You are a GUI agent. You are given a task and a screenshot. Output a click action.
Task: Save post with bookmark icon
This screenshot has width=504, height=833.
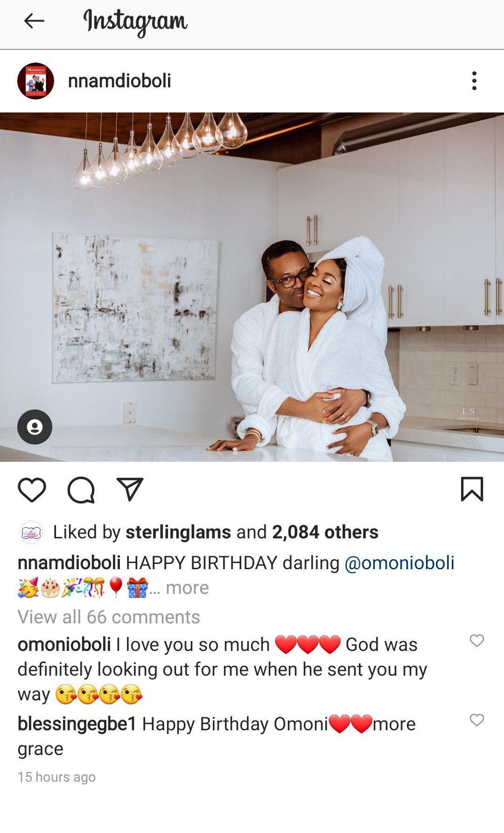point(472,489)
